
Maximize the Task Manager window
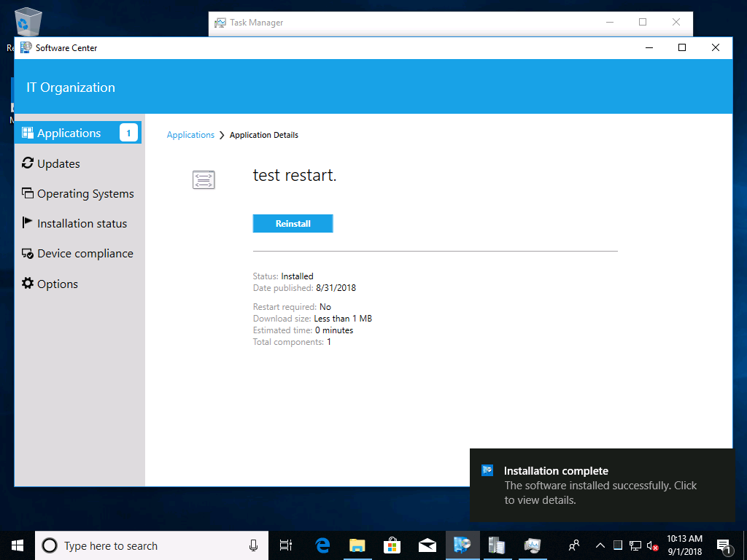coord(643,22)
